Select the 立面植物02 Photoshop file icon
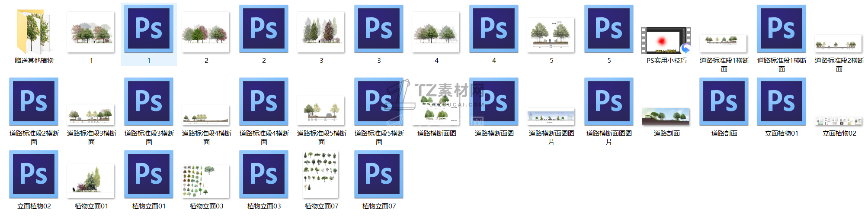868x224 pixels. click(34, 174)
